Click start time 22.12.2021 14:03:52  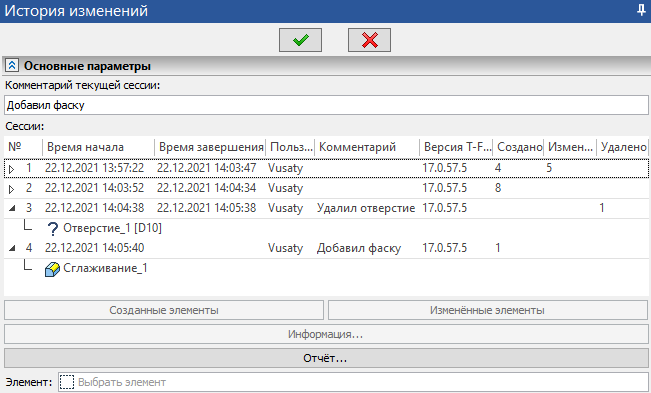point(94,188)
